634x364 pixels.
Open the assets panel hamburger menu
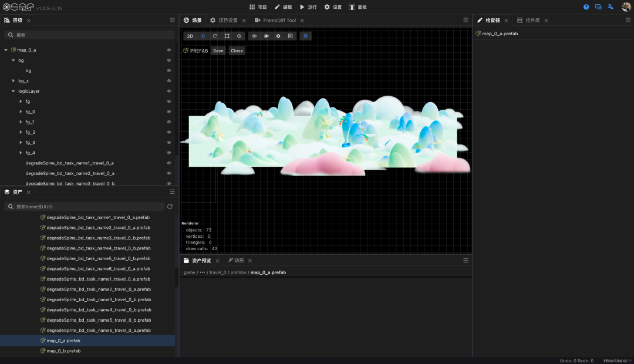(172, 192)
